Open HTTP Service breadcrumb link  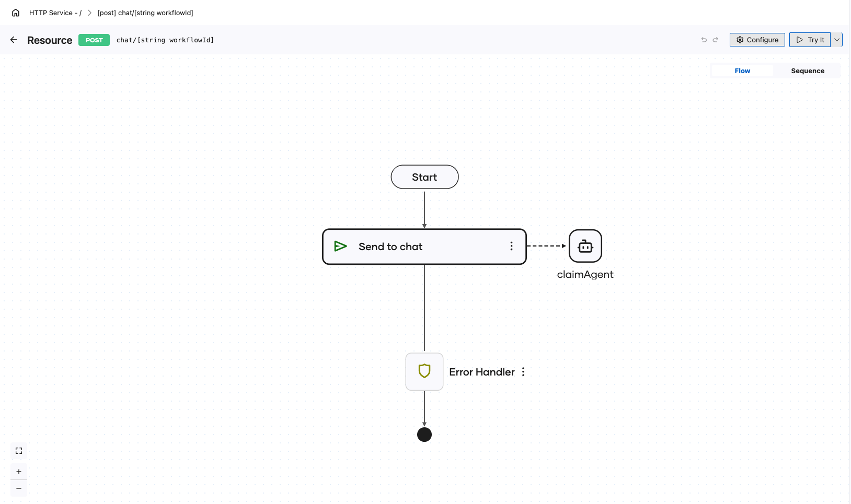coord(55,13)
